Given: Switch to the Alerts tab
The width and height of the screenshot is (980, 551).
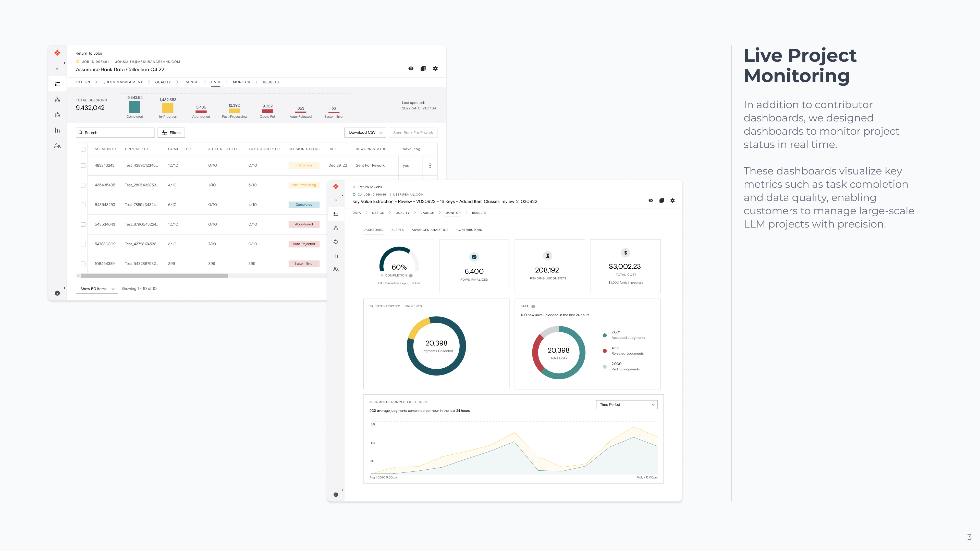Looking at the screenshot, I should 398,230.
